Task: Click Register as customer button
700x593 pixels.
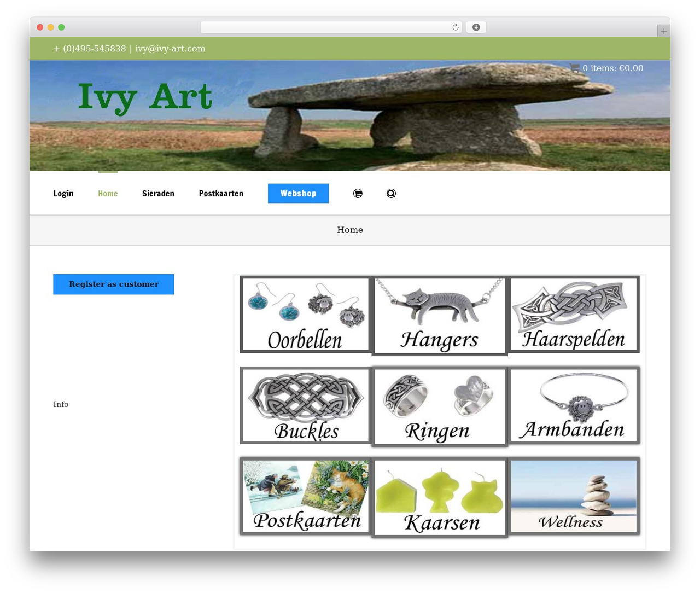Action: 114,284
